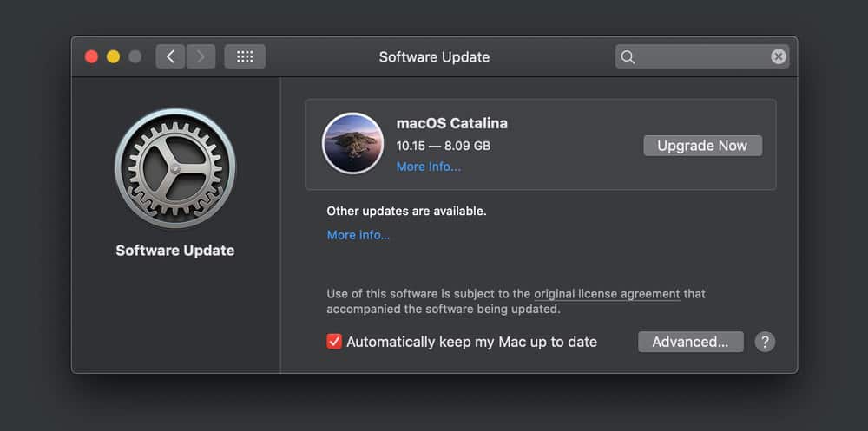Click the macOS Catalina island icon
Image resolution: width=868 pixels, height=431 pixels.
[352, 144]
